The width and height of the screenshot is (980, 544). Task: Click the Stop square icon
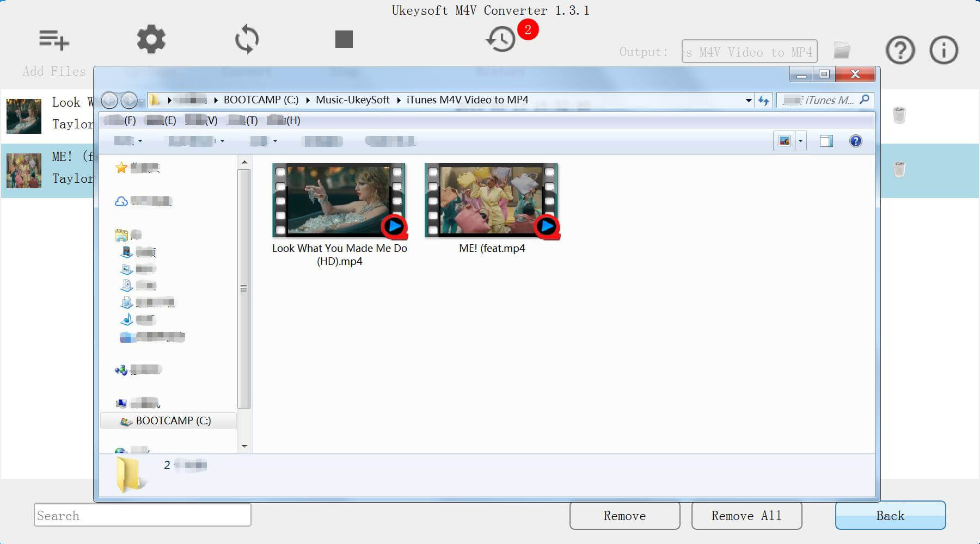[344, 39]
